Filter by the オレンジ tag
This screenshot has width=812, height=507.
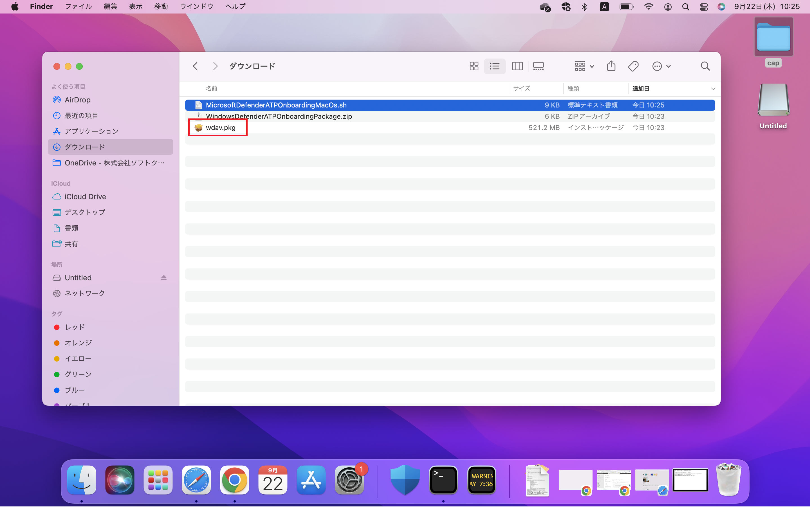(111, 343)
